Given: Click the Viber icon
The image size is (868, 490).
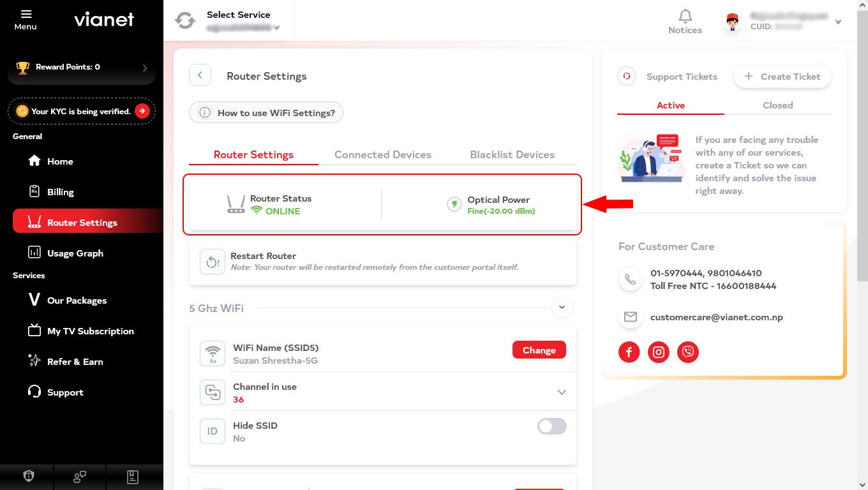Looking at the screenshot, I should click(x=687, y=352).
